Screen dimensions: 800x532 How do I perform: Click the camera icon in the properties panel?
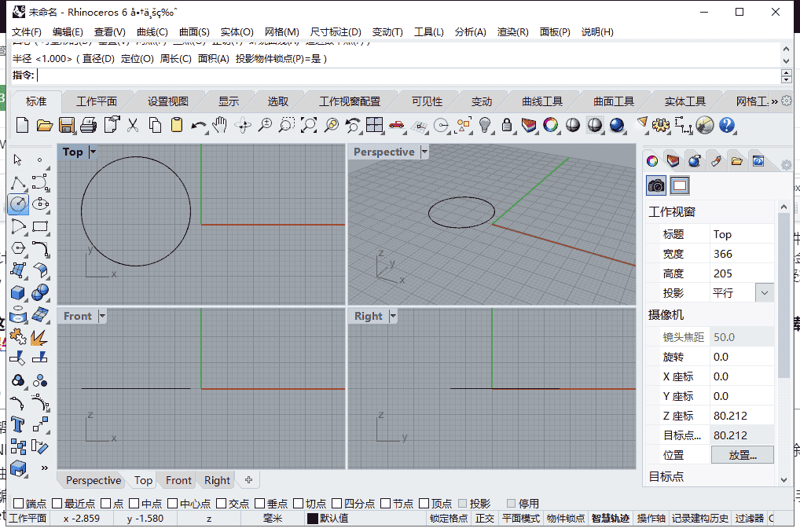pyautogui.click(x=655, y=185)
